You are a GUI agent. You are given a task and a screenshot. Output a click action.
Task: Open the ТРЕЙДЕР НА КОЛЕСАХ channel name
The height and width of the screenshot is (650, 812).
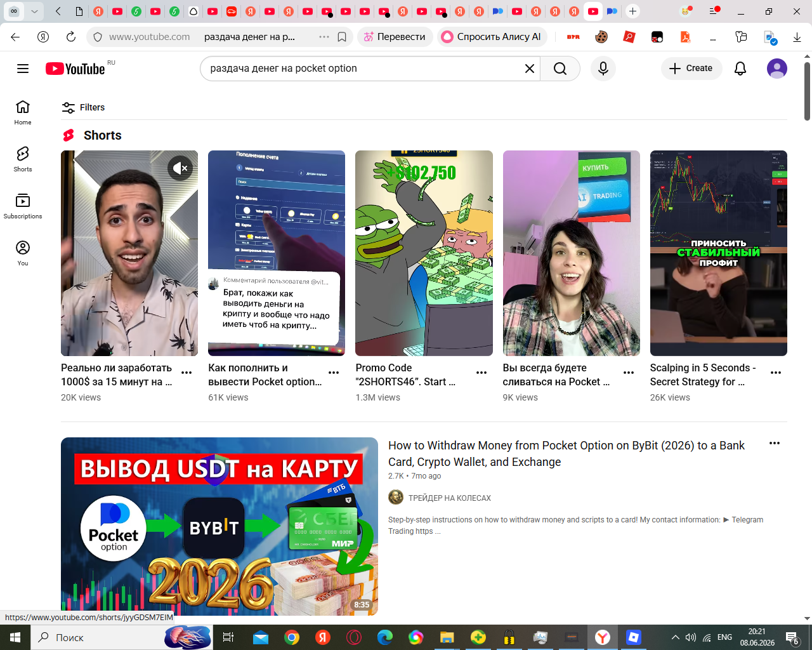450,498
